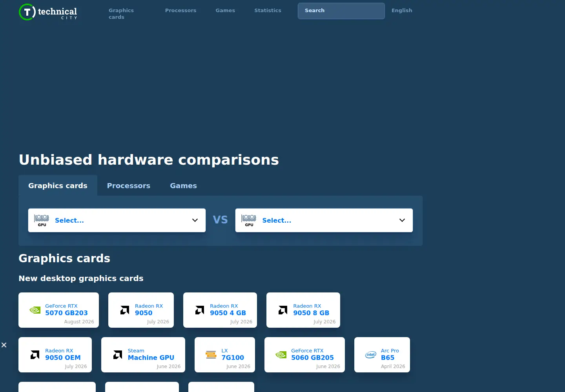The width and height of the screenshot is (565, 392).
Task: Click AMD logo on Steam Machine GPU card
Action: click(x=118, y=355)
